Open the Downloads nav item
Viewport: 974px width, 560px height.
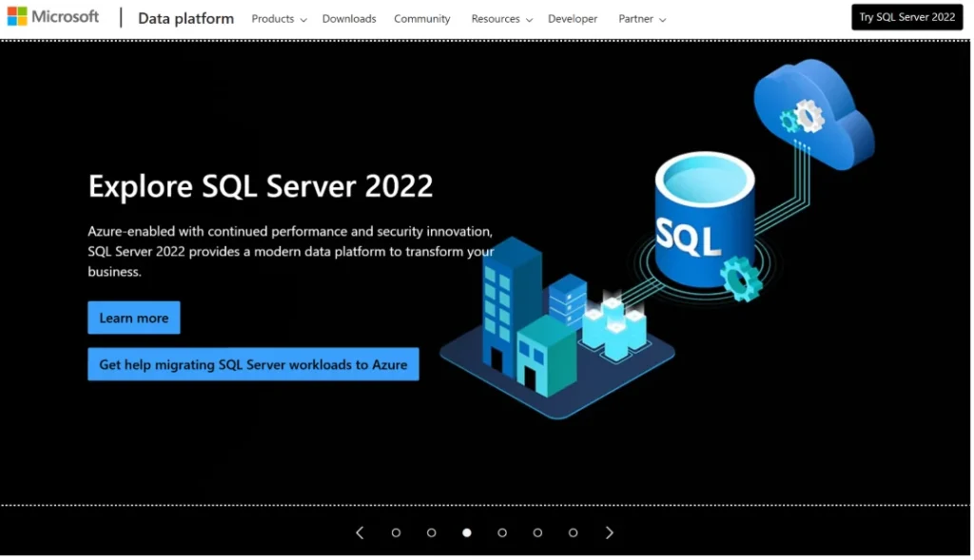(x=349, y=19)
